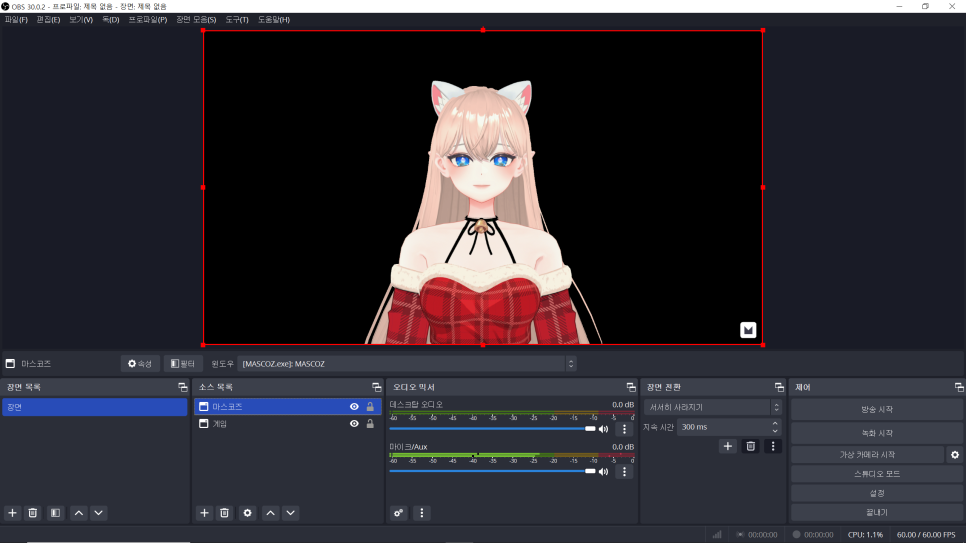Open transition type dropdown 서서히 사라지기

pos(713,407)
